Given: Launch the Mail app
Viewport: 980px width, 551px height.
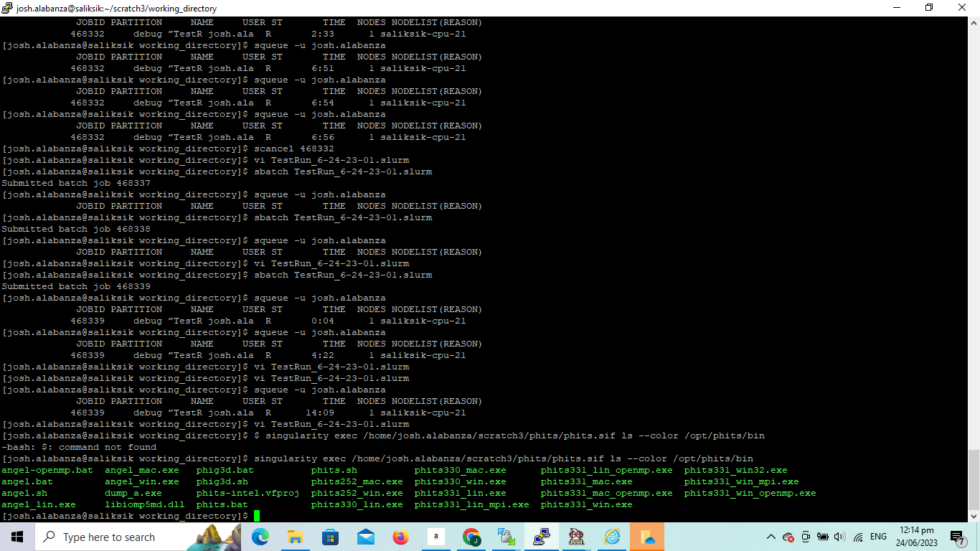Looking at the screenshot, I should point(365,537).
